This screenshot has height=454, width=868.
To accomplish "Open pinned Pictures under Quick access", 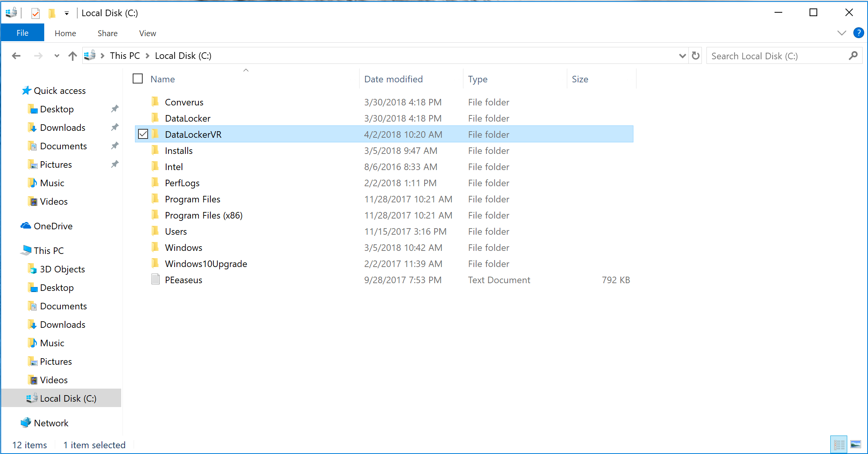I will [56, 165].
